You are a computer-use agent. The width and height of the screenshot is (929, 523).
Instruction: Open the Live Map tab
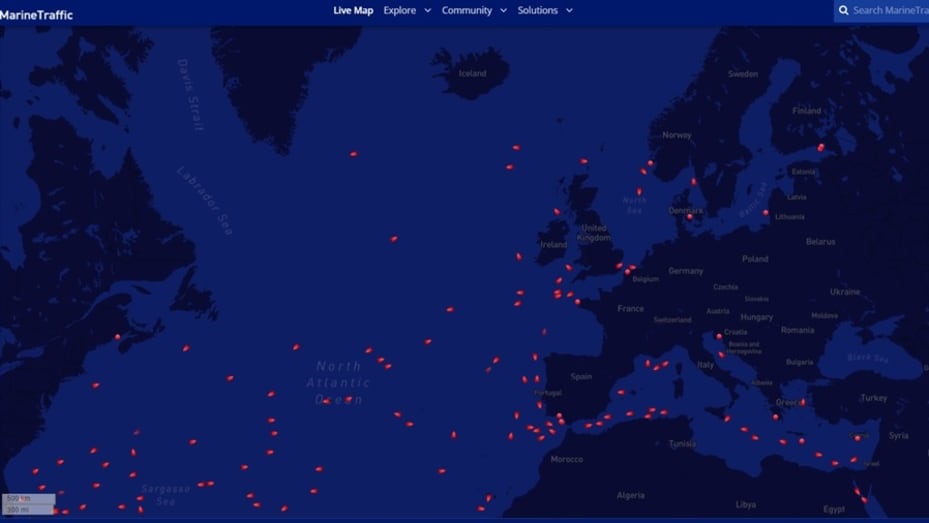point(352,11)
